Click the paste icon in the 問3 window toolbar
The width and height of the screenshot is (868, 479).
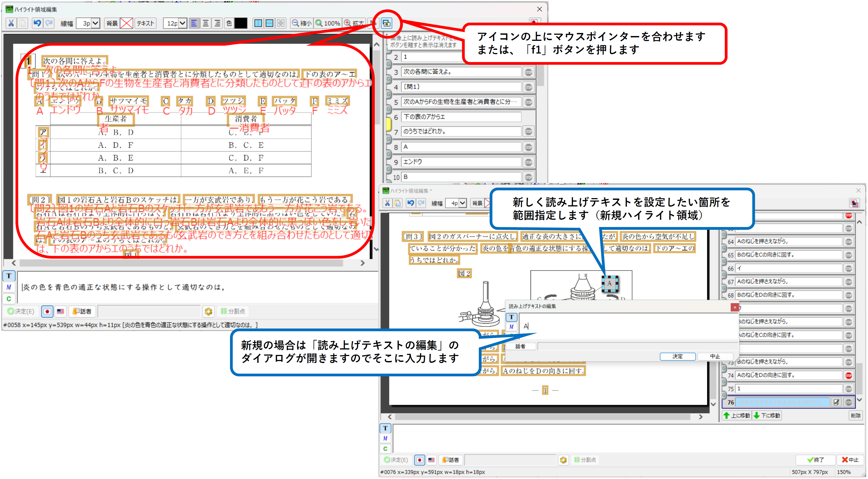coord(398,203)
